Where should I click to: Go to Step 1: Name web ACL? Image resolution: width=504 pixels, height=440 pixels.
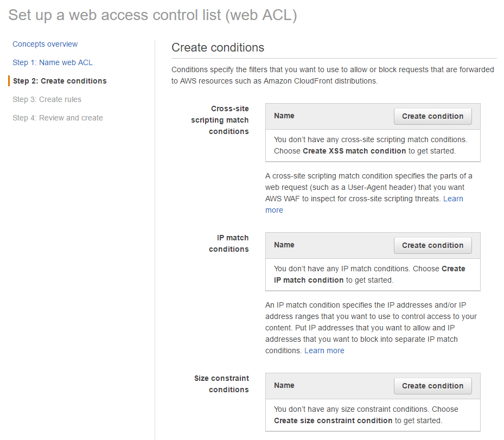(53, 62)
